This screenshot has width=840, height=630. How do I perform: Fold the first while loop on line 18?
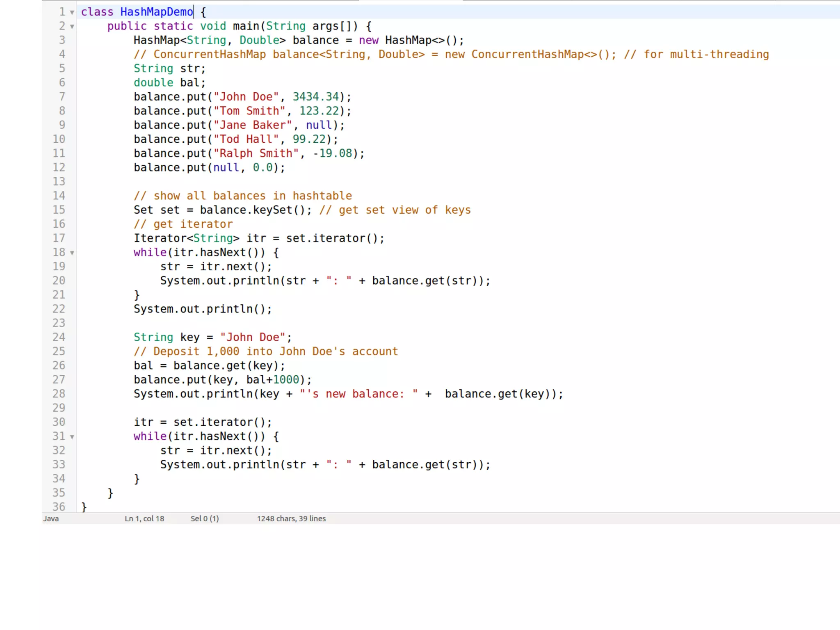72,253
